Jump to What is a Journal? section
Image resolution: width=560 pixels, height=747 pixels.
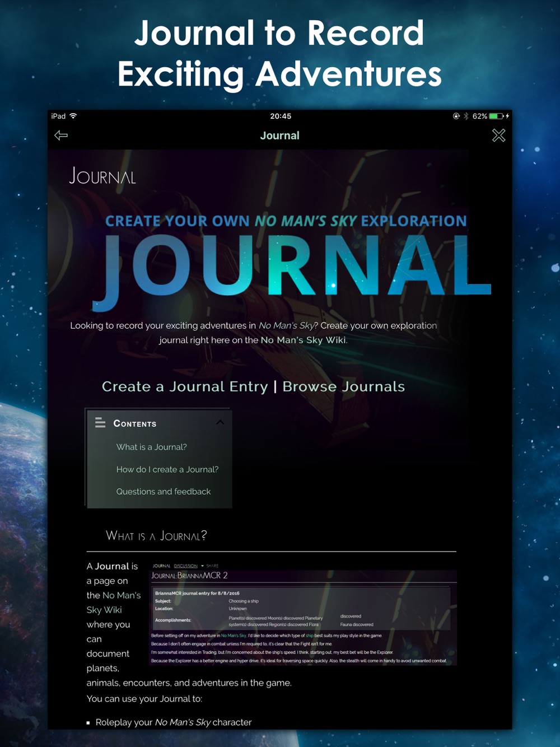coord(152,447)
